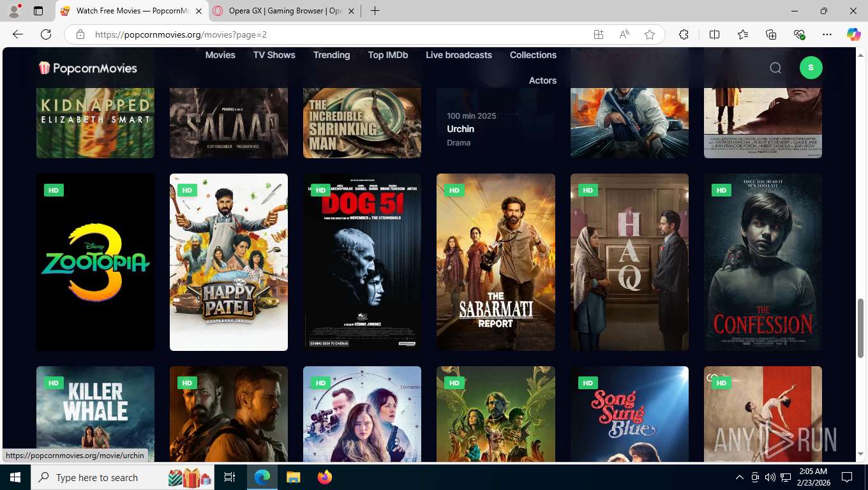Open the Movies menu item

[220, 55]
